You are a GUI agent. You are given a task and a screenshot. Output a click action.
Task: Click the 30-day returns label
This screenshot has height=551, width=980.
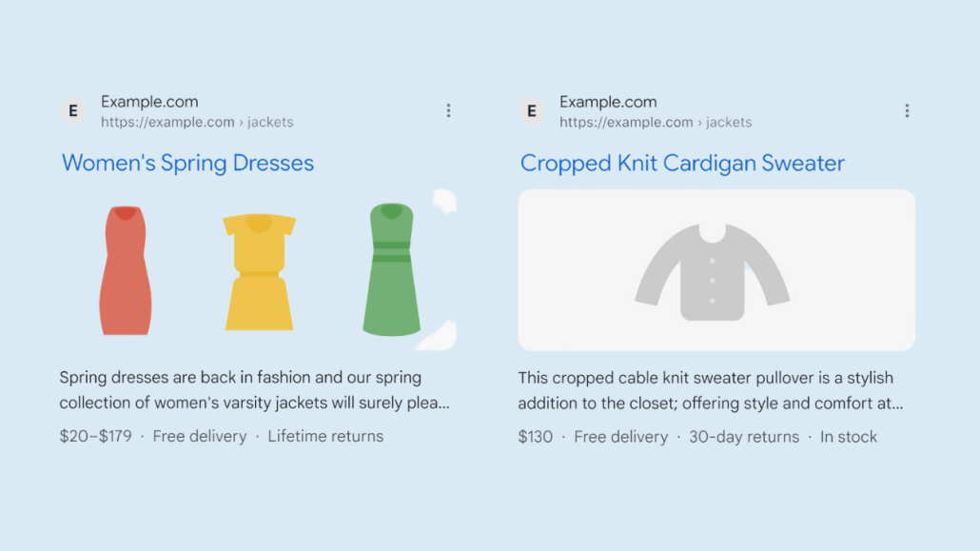coord(744,437)
